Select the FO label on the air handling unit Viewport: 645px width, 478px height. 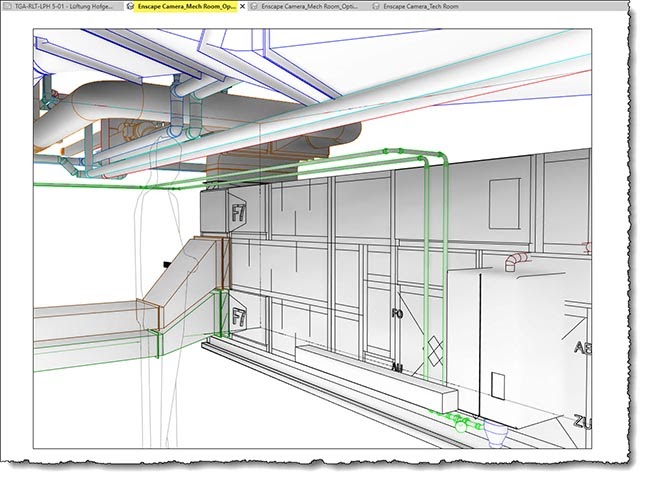point(397,314)
